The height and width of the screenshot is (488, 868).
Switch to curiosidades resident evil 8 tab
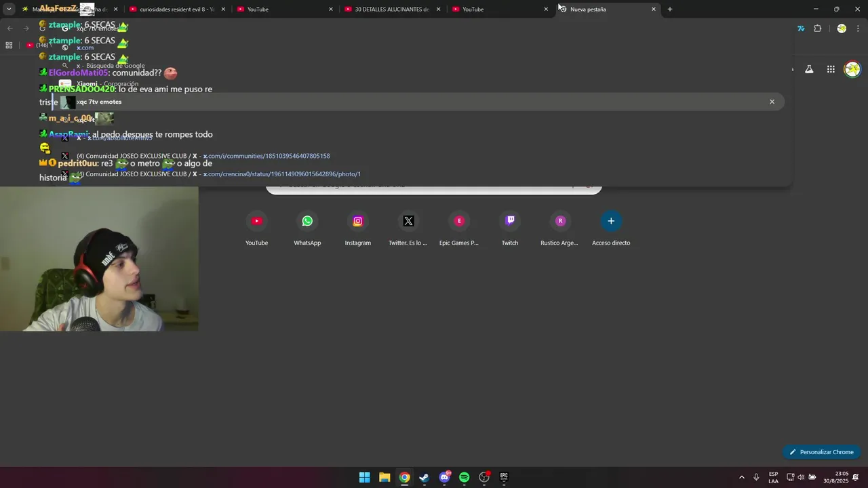(x=176, y=9)
